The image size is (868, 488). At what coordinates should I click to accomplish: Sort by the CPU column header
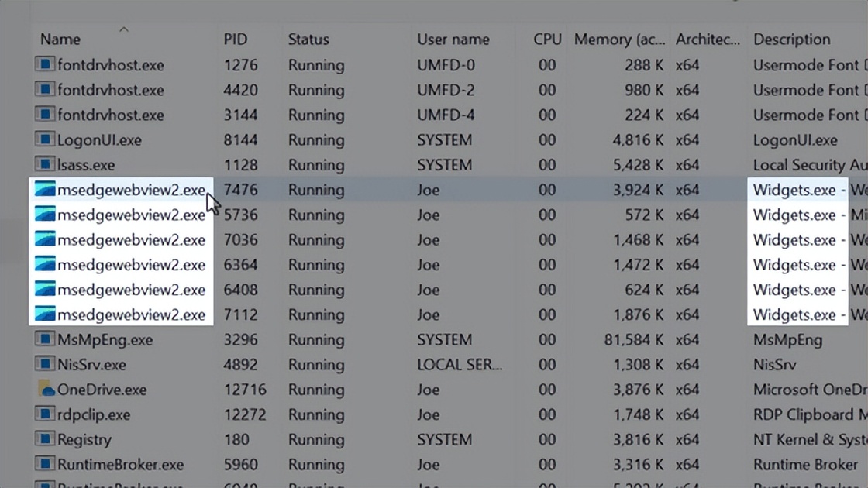point(546,39)
